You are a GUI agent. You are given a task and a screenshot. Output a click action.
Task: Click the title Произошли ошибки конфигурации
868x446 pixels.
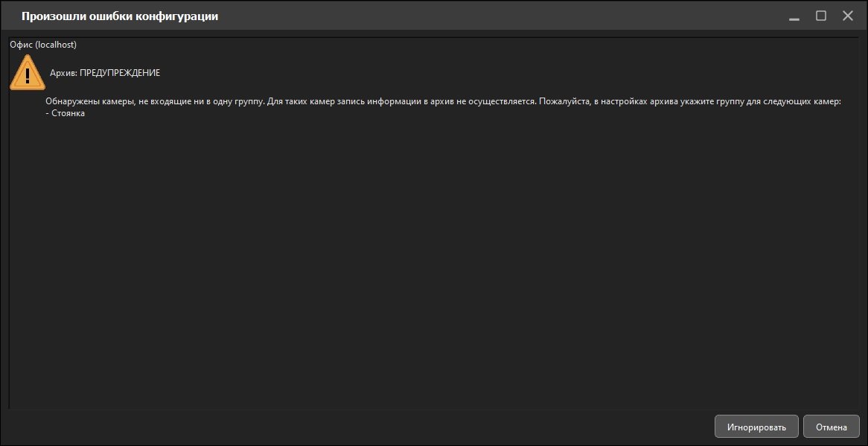[x=120, y=16]
